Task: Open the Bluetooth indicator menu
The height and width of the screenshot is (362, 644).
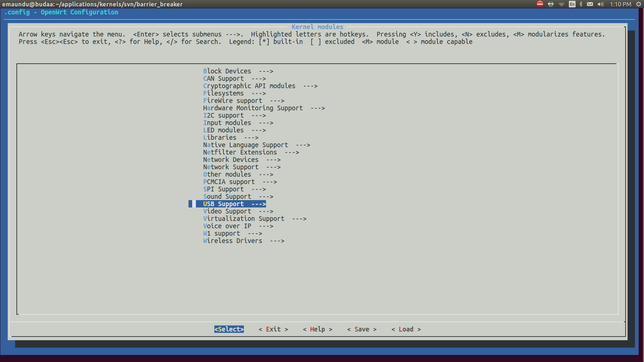Action: click(581, 4)
